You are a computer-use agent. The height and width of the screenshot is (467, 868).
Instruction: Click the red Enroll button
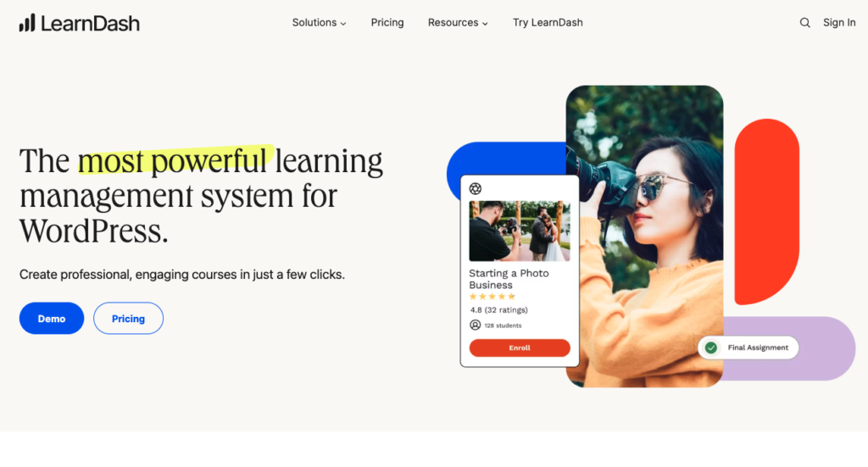click(x=520, y=347)
